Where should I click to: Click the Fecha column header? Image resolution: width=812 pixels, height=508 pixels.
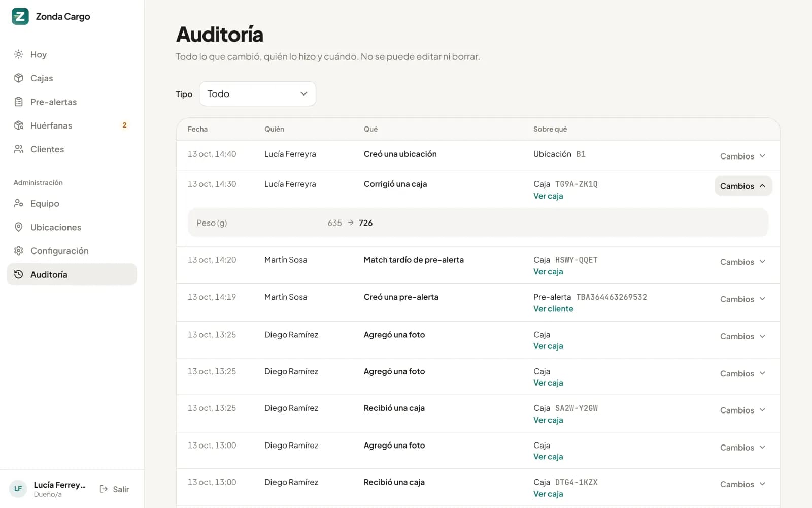197,129
